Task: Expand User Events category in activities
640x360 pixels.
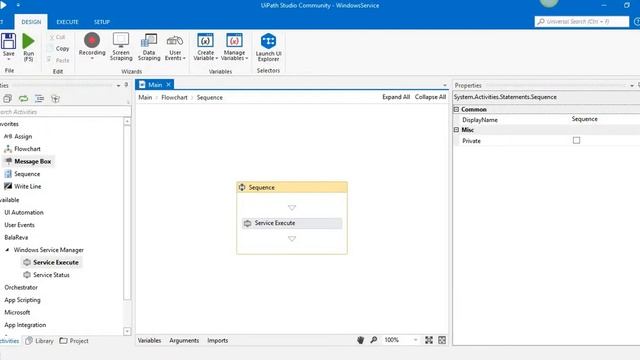Action: pos(19,225)
